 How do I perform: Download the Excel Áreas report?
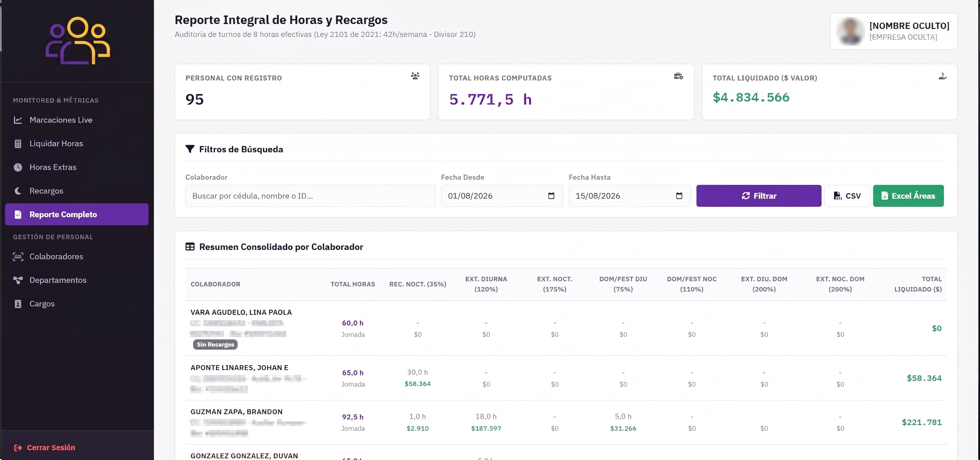908,196
